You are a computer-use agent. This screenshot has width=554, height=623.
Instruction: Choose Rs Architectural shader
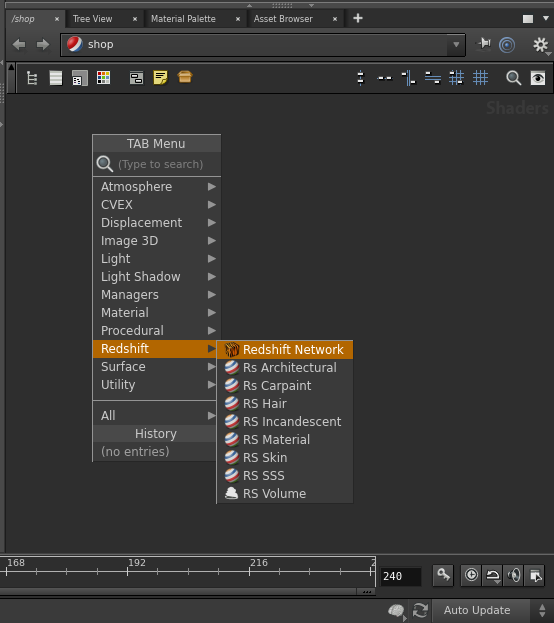point(285,368)
